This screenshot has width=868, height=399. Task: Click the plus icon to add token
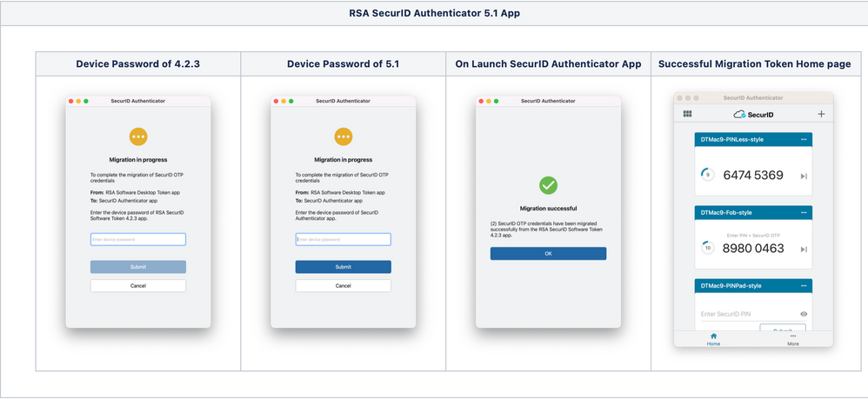pos(821,114)
